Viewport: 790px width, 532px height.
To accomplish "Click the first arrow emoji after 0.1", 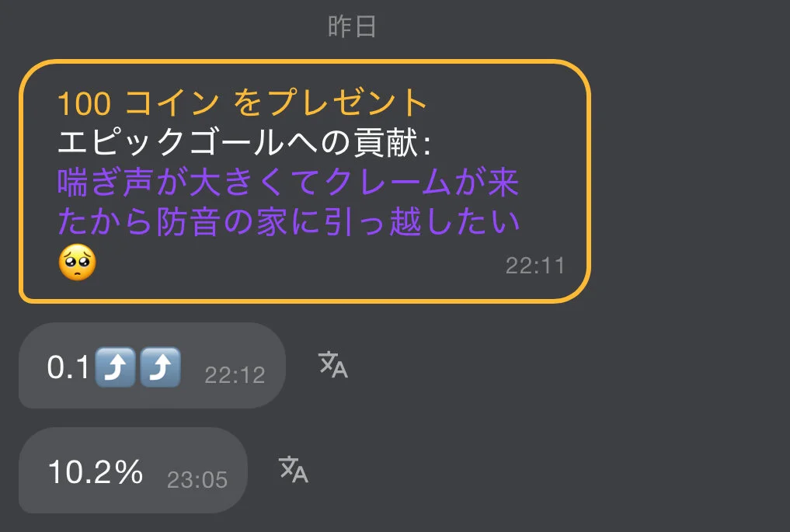I will coord(116,367).
